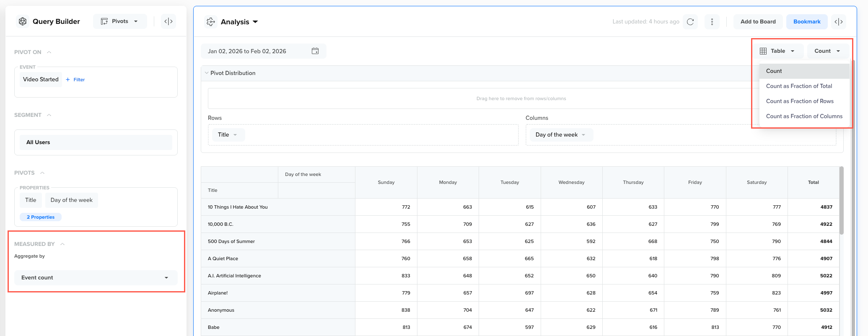Collapse the PIVOT ON section

pos(49,52)
